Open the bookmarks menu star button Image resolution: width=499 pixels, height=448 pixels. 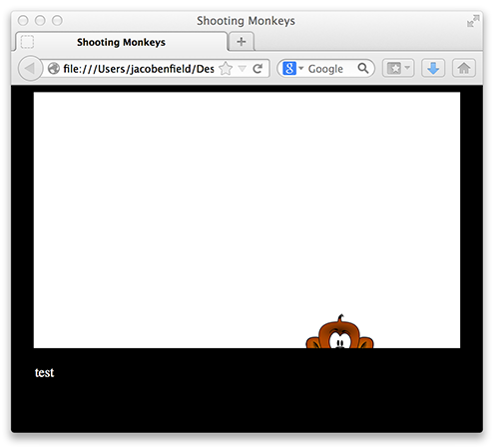coord(394,69)
